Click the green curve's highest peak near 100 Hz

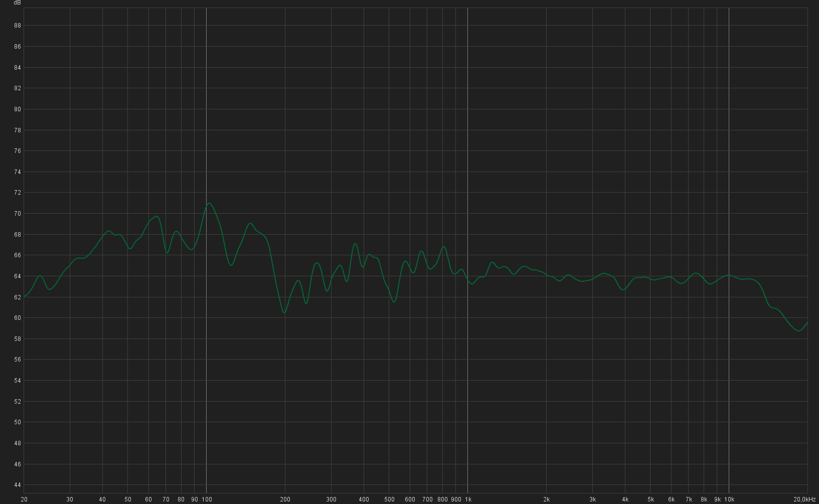[209, 204]
